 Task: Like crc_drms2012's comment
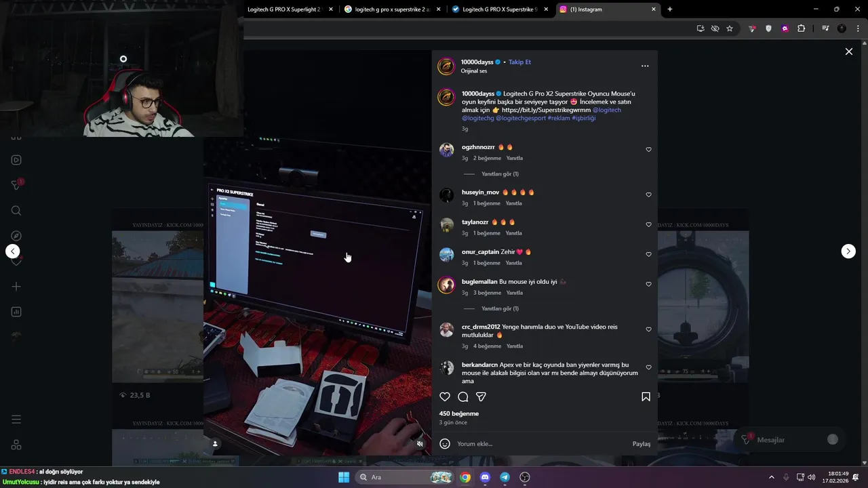pyautogui.click(x=648, y=329)
